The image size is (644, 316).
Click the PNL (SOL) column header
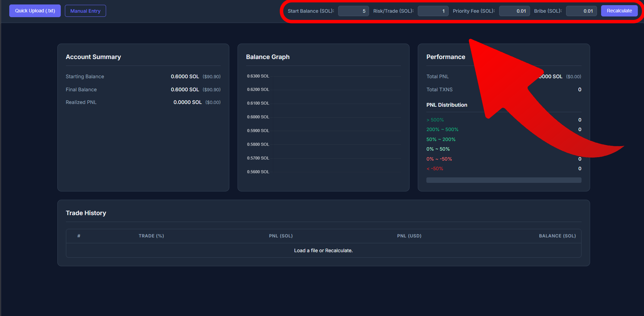coord(281,236)
